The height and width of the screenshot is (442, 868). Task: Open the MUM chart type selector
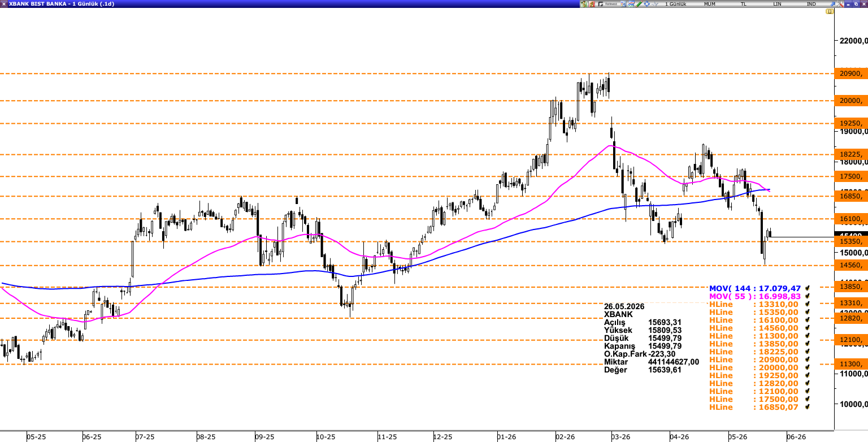709,4
